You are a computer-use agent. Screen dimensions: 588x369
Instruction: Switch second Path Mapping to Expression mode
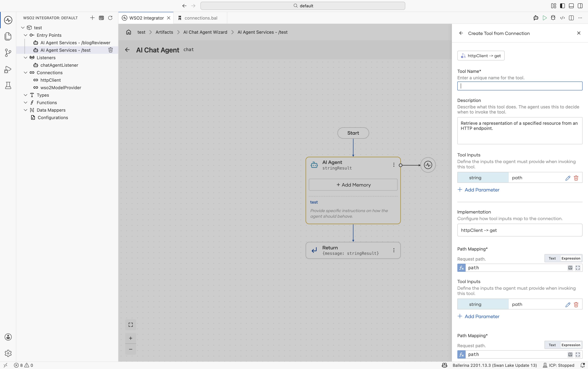(571, 345)
